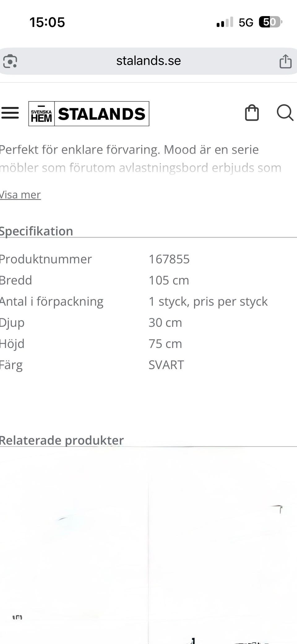Open the shopping bag cart
Viewport: 297px width, 644px height.
coord(252,113)
